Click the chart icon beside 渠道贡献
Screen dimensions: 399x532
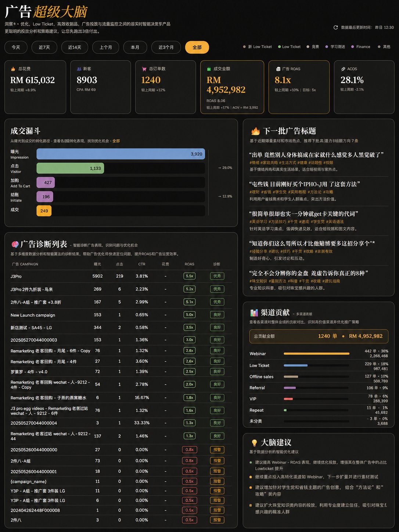pyautogui.click(x=254, y=313)
